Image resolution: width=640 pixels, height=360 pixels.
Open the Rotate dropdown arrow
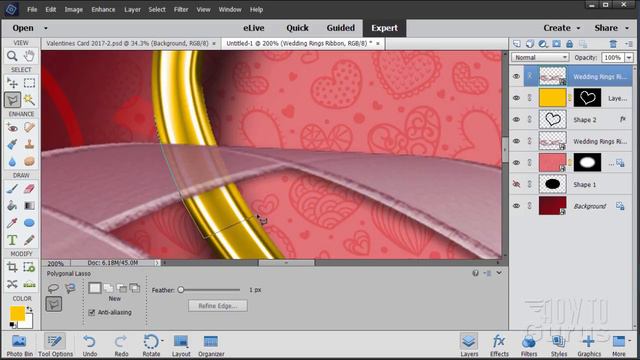tap(162, 340)
